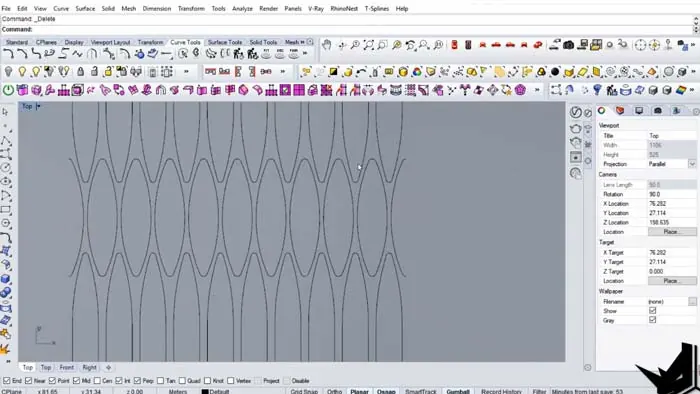The width and height of the screenshot is (700, 394).
Task: Open the T-Splines menu
Action: tap(376, 8)
